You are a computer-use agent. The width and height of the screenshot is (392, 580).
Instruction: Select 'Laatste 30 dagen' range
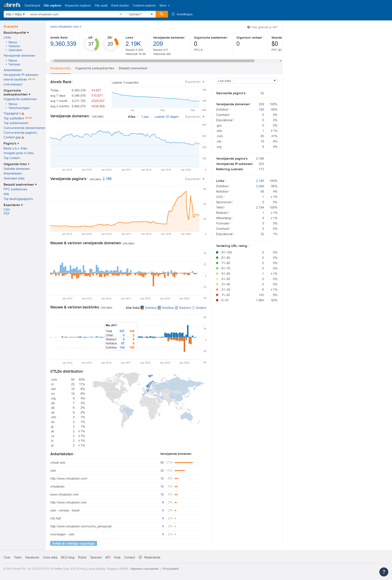pos(166,116)
